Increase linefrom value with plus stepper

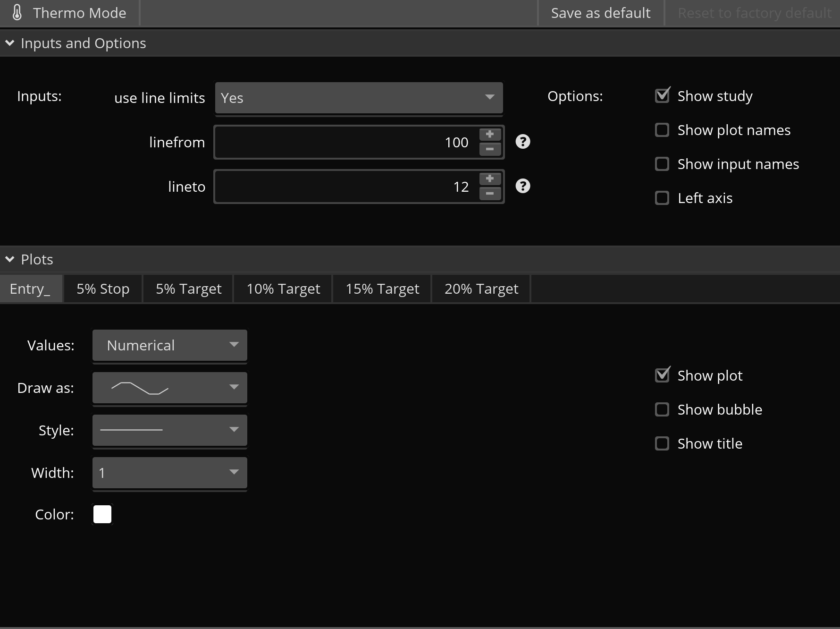click(x=490, y=135)
